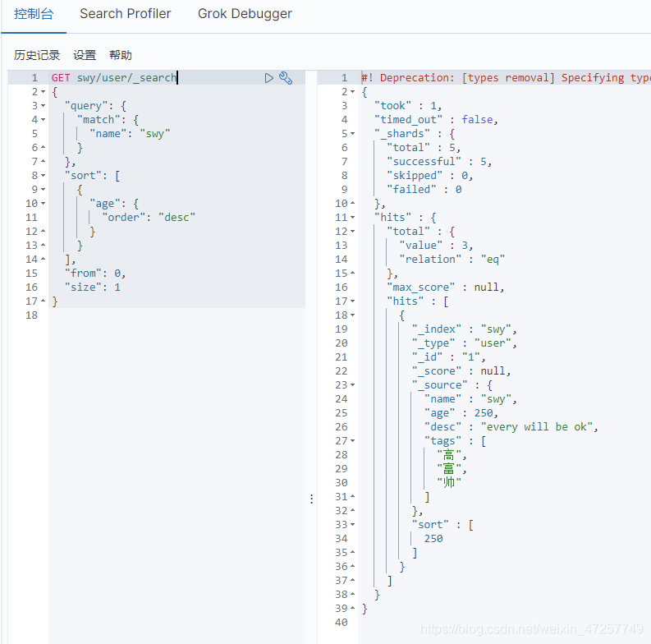Click "_id" : "1" line
Viewport: 651px width, 644px height.
click(448, 356)
